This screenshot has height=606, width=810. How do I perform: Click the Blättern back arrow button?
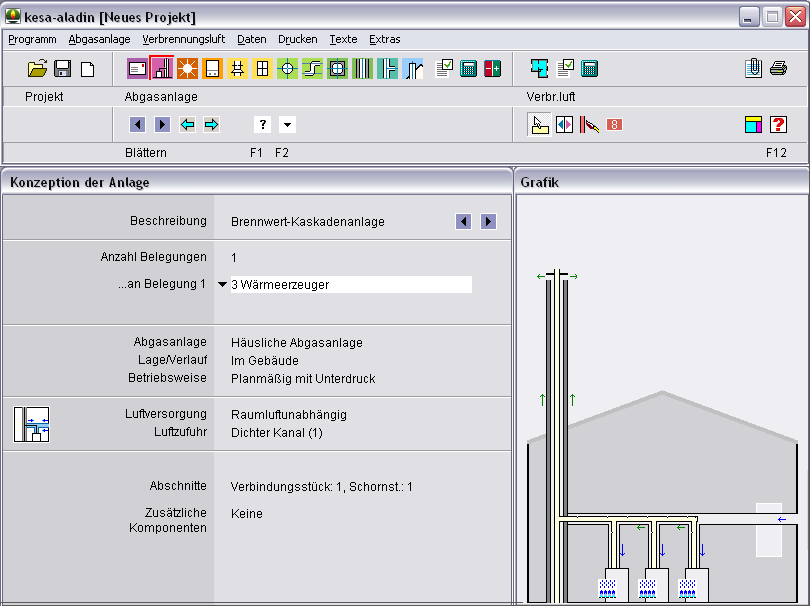[x=138, y=125]
